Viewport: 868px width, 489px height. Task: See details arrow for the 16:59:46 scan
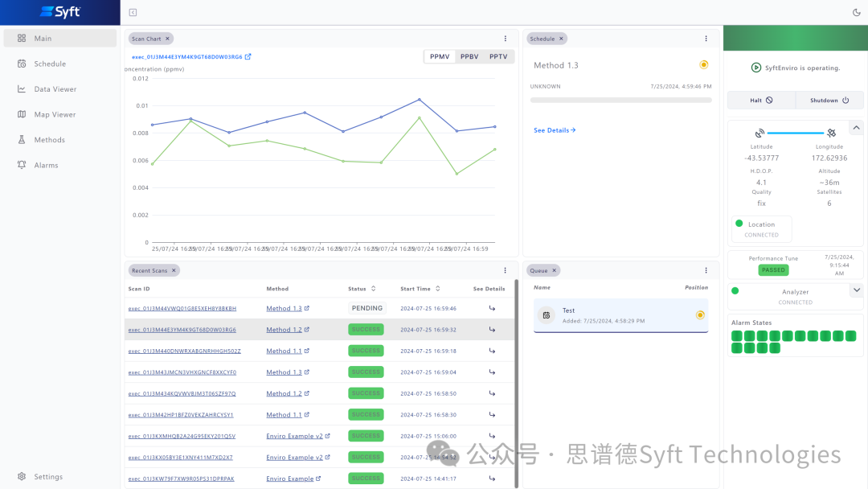tap(492, 309)
